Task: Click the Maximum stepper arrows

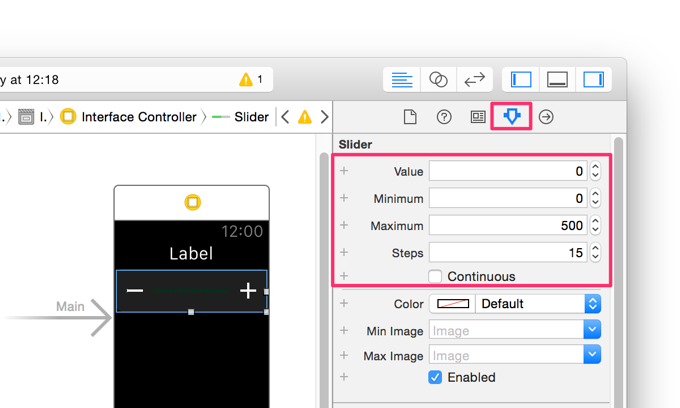Action: coord(595,225)
